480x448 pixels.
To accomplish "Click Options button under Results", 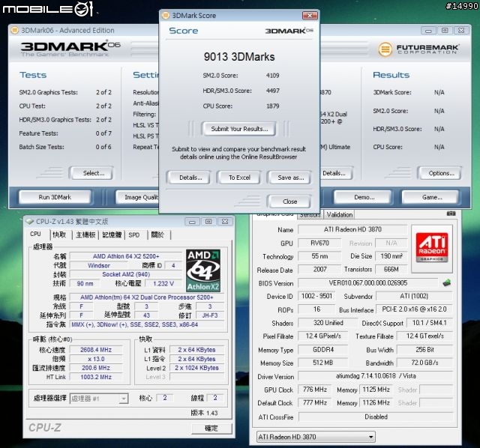I will [x=440, y=173].
